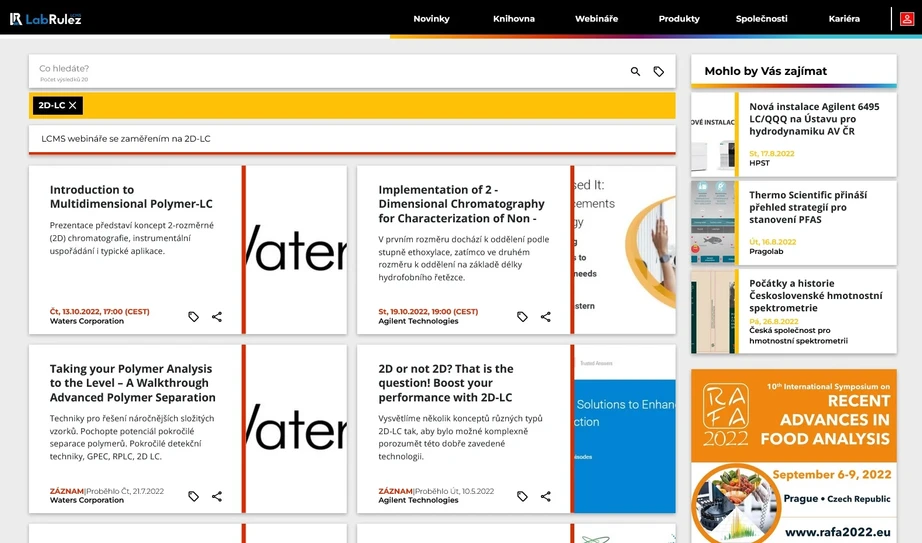922x543 pixels.
Task: Click blue thumbnail on 2D or not 2D card
Action: (625, 429)
